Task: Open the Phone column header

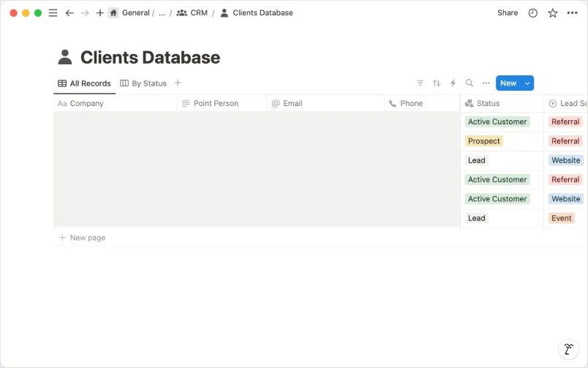Action: [x=422, y=104]
